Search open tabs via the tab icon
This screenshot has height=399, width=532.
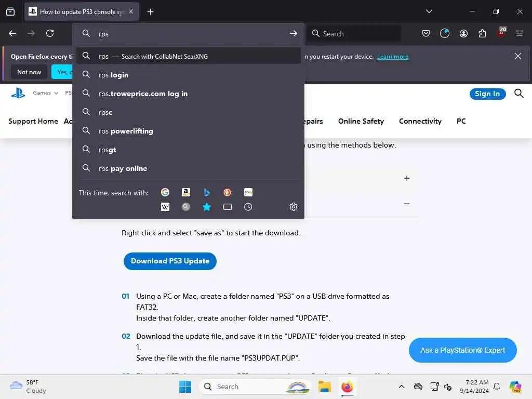228,207
